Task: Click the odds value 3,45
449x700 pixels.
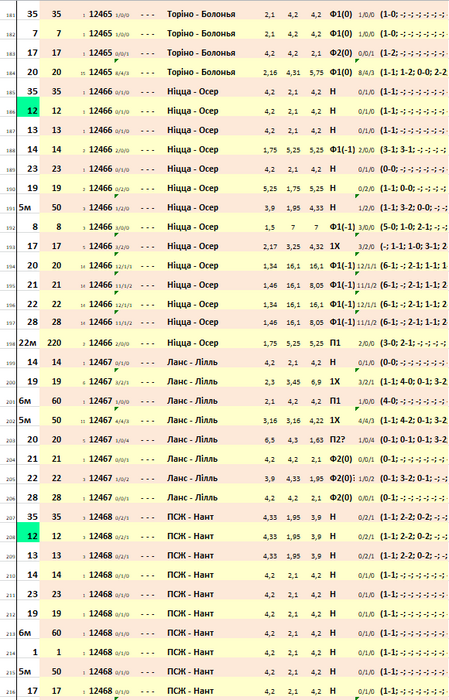Action: coord(293,382)
